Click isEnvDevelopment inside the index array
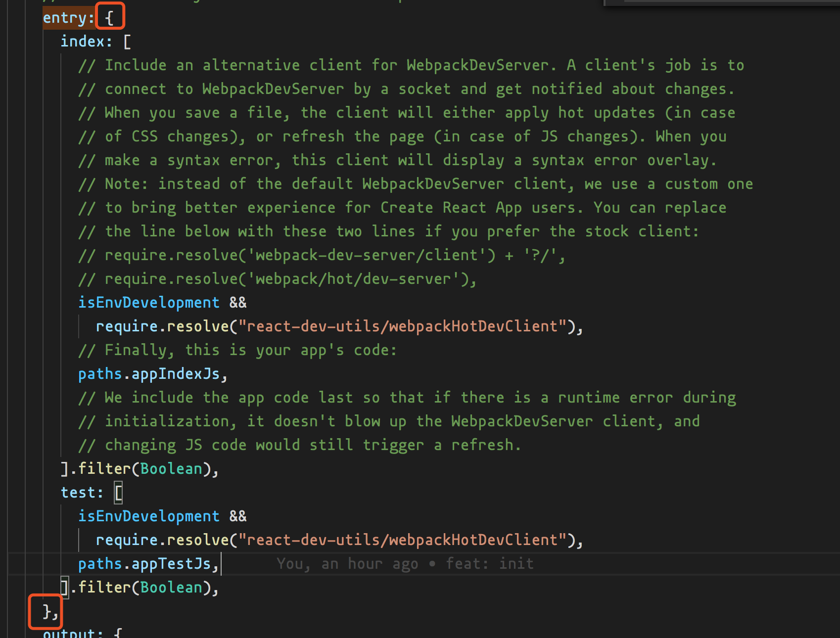 point(148,303)
